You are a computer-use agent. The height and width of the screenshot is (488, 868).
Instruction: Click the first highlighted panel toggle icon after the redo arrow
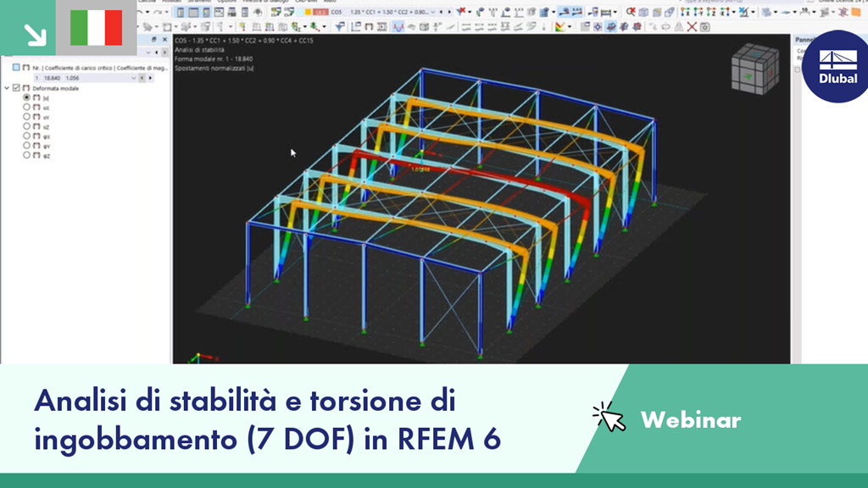(181, 12)
